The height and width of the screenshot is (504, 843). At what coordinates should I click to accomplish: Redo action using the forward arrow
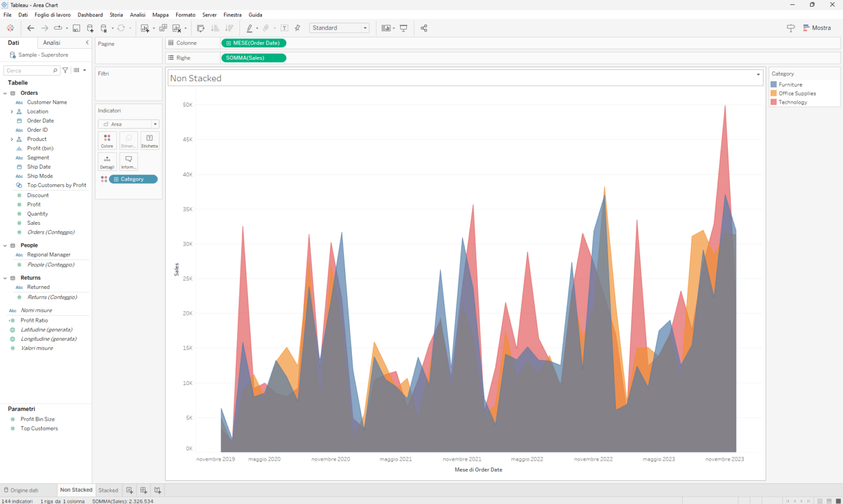(44, 28)
